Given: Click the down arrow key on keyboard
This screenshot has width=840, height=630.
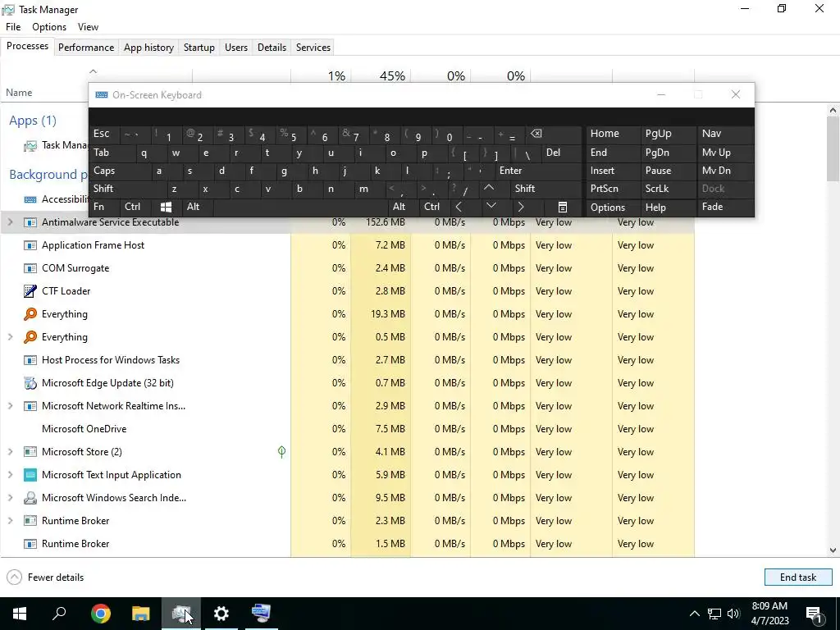Looking at the screenshot, I should point(491,207).
